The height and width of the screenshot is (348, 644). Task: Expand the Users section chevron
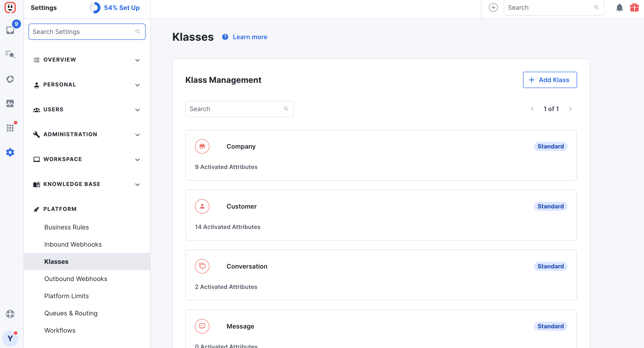[137, 110]
